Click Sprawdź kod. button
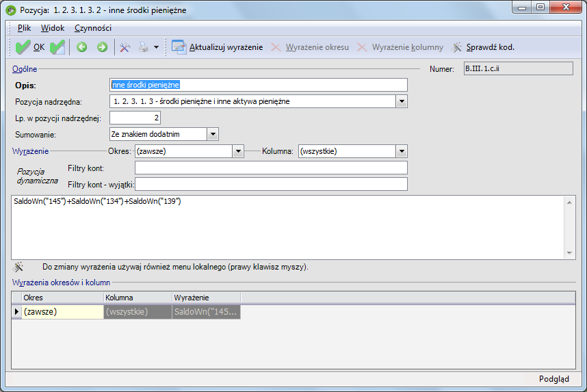 [x=483, y=47]
